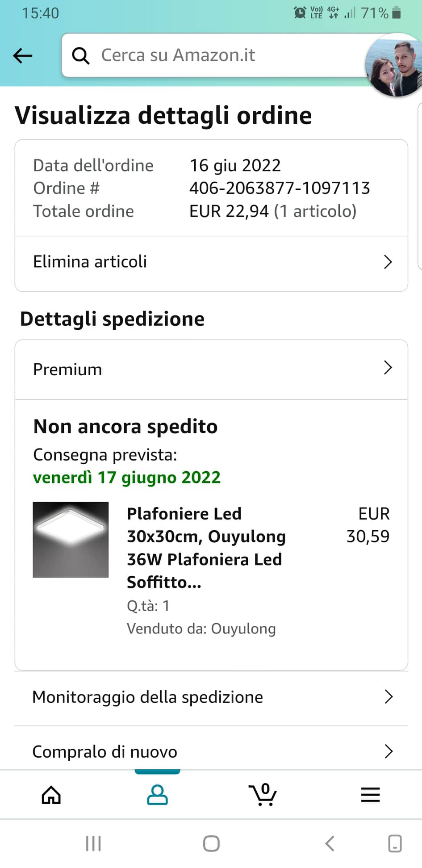
Task: Open Compralo di nuovo chevron
Action: [x=388, y=751]
